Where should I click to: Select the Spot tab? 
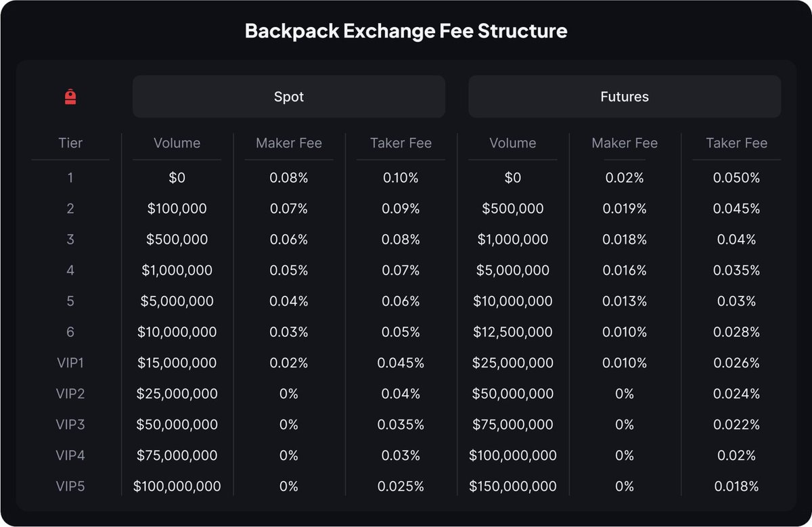289,97
